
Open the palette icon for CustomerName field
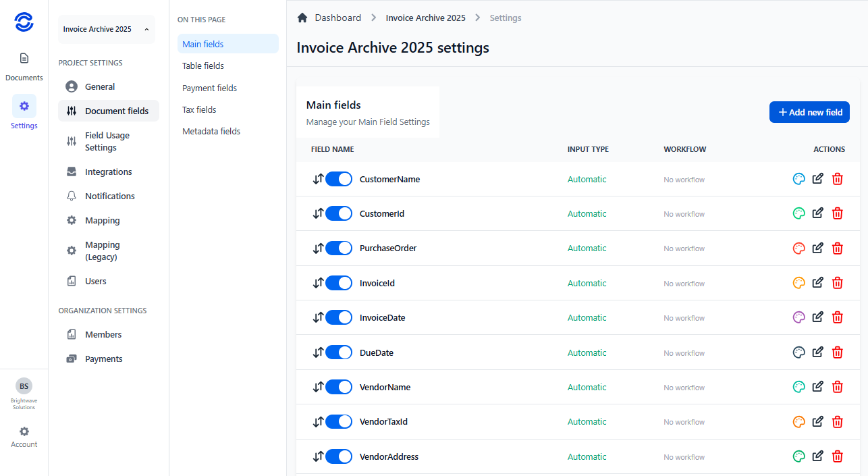click(798, 178)
